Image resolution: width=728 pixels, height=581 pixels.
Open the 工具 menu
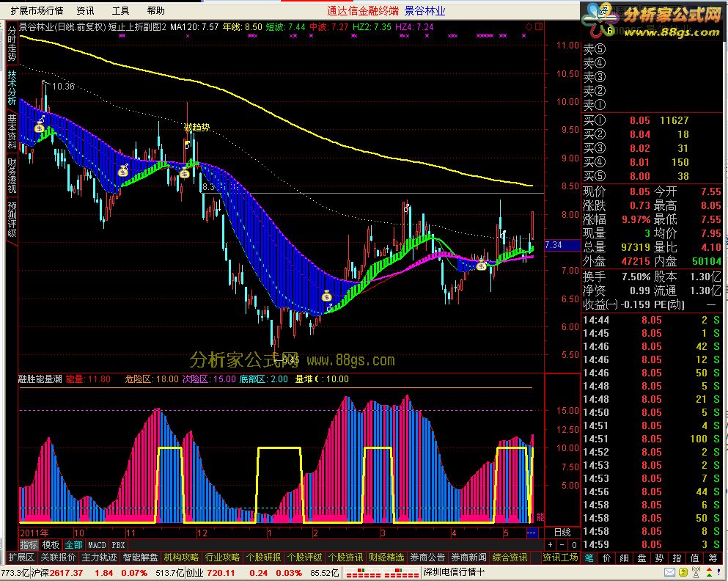pyautogui.click(x=120, y=10)
